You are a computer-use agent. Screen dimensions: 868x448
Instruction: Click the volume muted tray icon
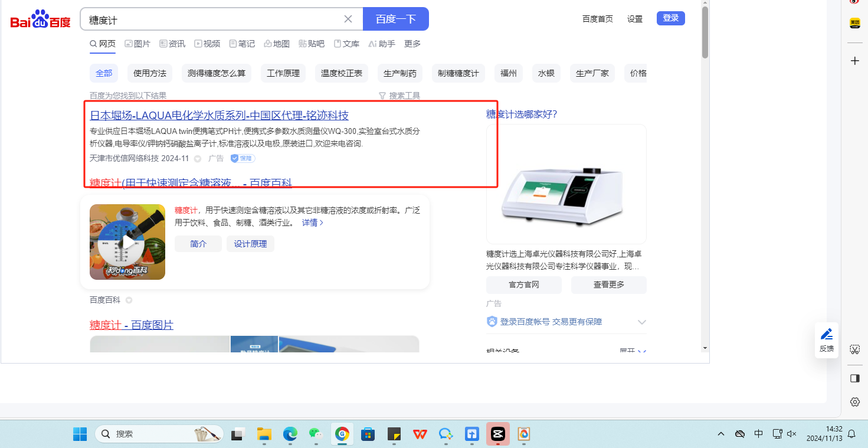tap(792, 434)
